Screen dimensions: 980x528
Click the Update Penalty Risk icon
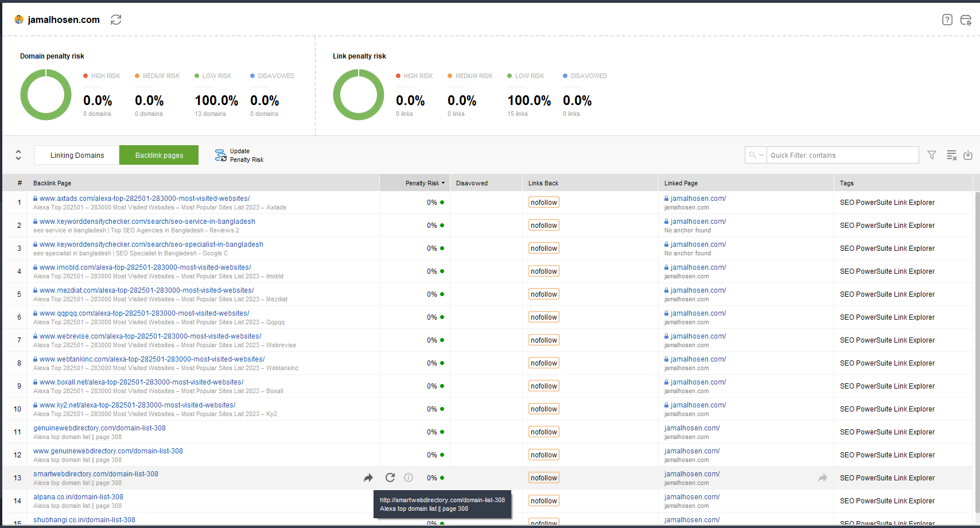click(220, 155)
